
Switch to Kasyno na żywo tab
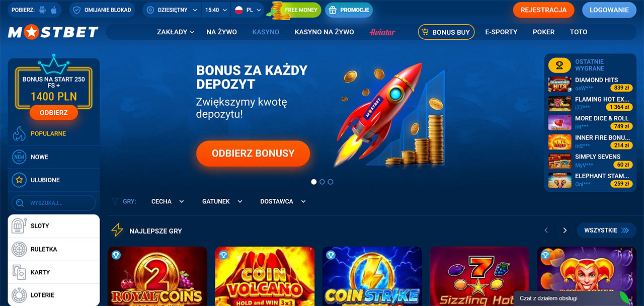[x=324, y=32]
